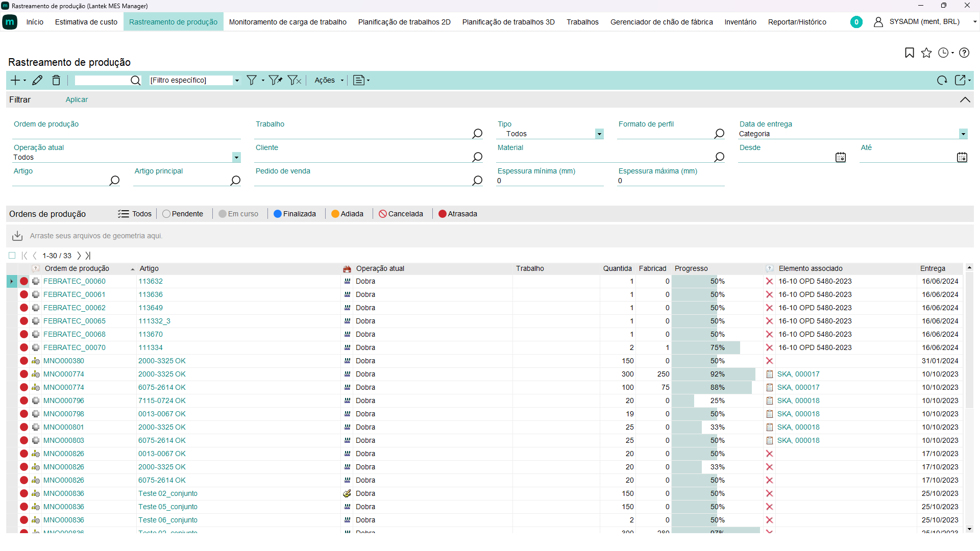Click the favorites star icon

click(926, 53)
